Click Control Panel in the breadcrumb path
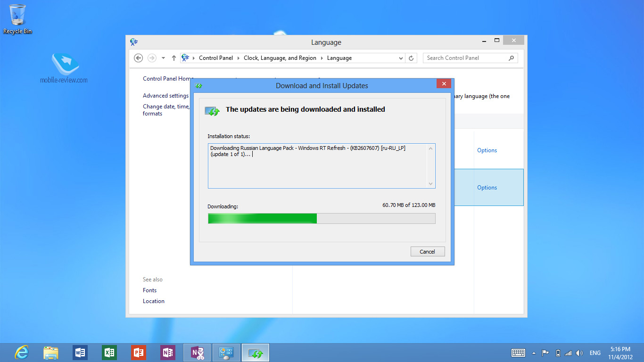Image resolution: width=644 pixels, height=362 pixels. point(216,58)
